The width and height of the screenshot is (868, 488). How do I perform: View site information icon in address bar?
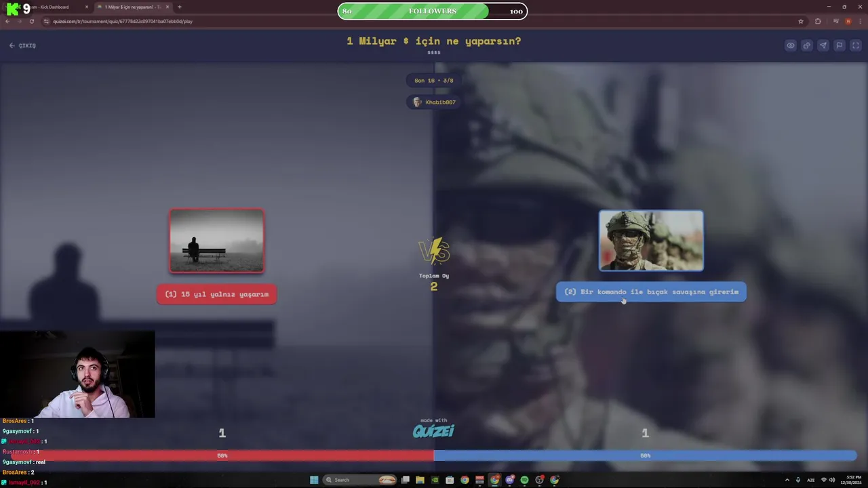point(46,21)
